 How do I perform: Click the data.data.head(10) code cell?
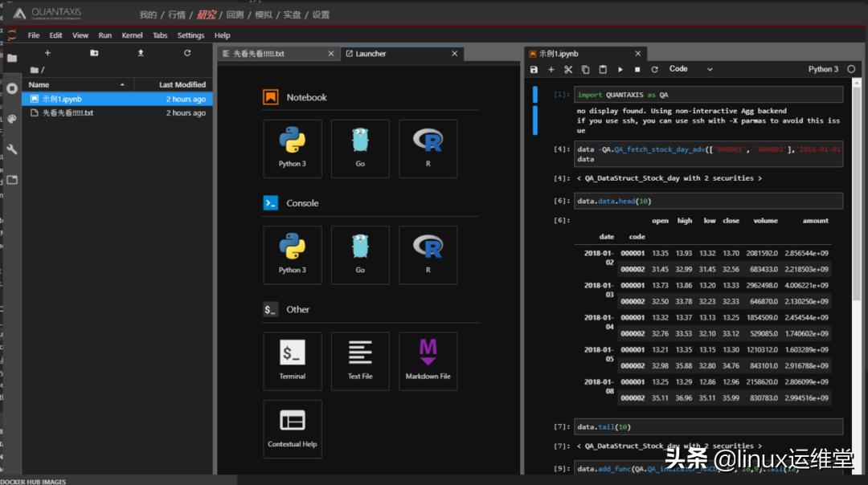709,202
